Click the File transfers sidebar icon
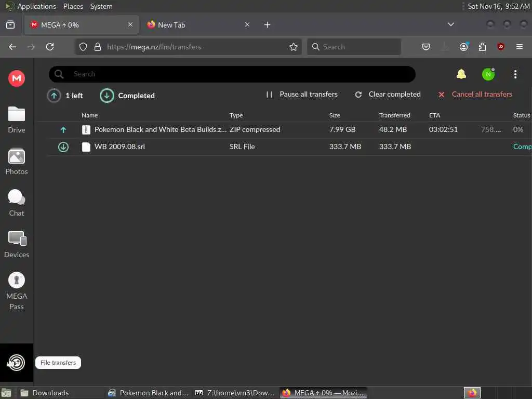 pyautogui.click(x=16, y=362)
